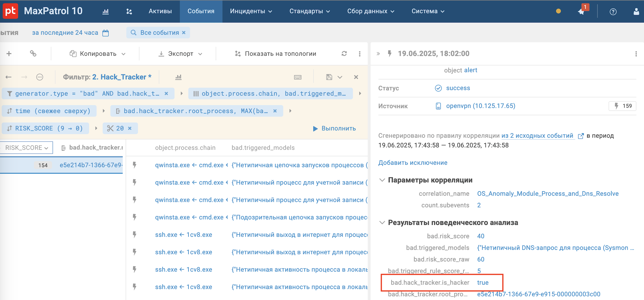Viewport: 644px width, 300px height.
Task: Open the user profile icon
Action: coord(636,11)
